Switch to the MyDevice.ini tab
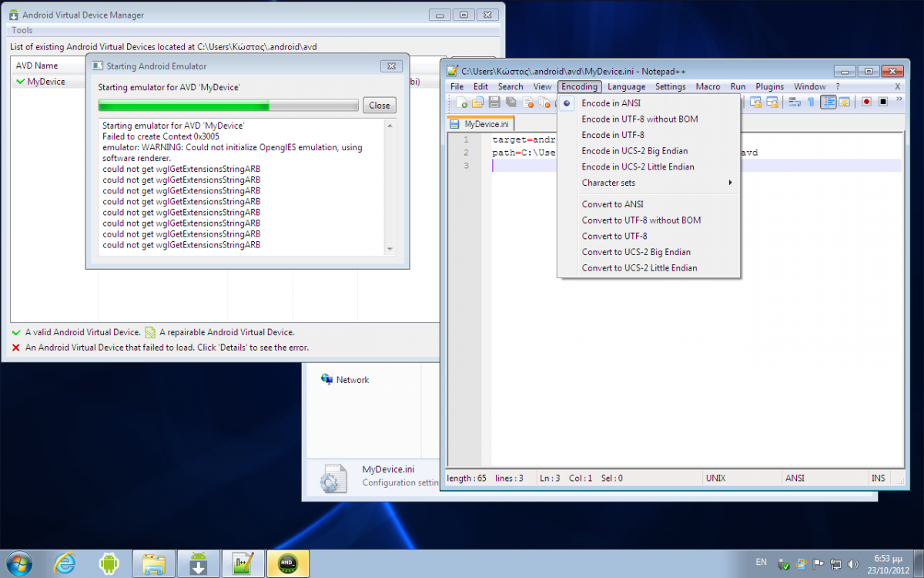 481,124
